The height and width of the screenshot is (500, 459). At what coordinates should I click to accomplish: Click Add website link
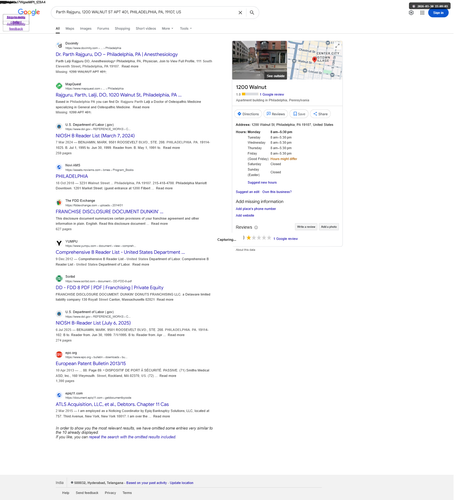pos(245,216)
